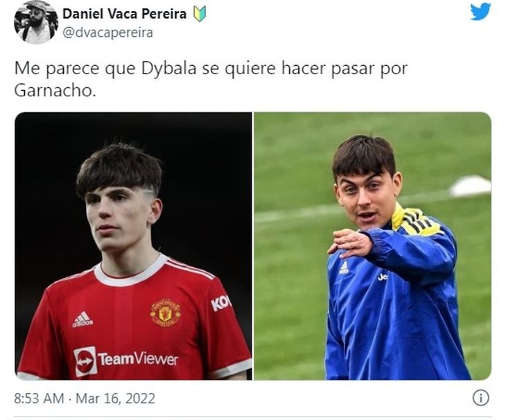Open Daniel Vaca Pereira's profile avatar
The image size is (506, 420).
click(36, 22)
